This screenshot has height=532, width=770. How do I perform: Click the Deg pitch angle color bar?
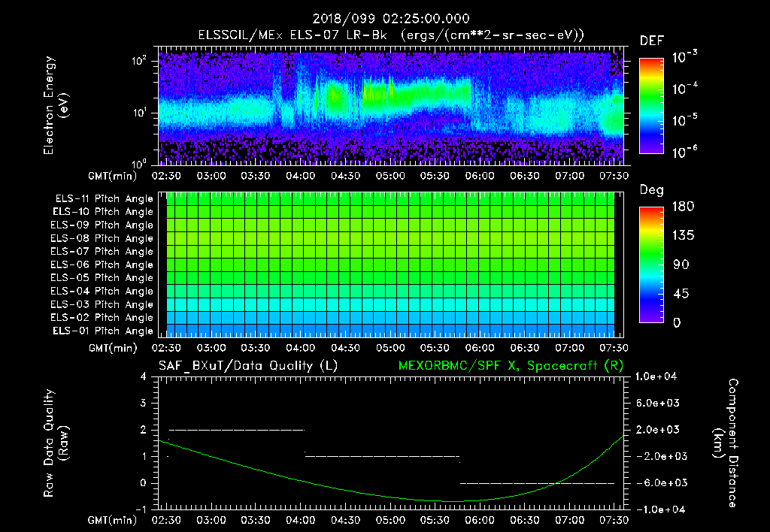(x=651, y=264)
